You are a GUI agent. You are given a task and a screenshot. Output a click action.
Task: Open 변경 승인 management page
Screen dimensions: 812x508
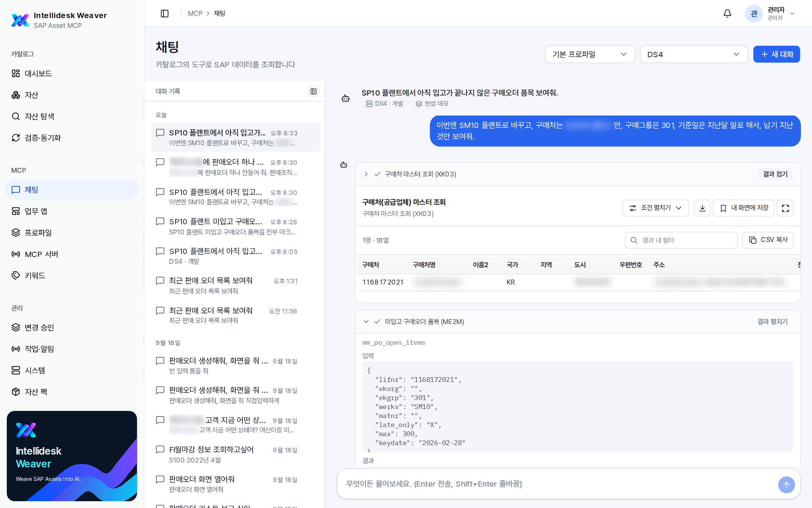click(72, 327)
